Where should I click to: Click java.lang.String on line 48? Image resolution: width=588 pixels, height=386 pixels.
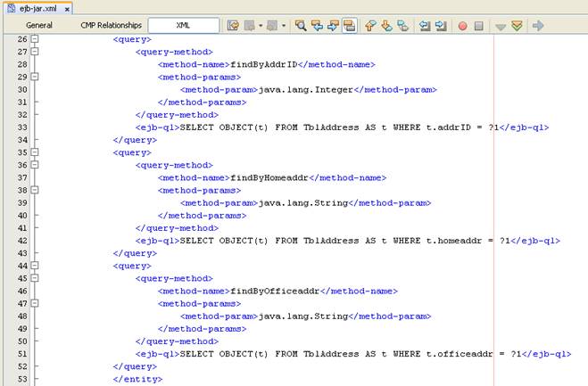pos(303,316)
